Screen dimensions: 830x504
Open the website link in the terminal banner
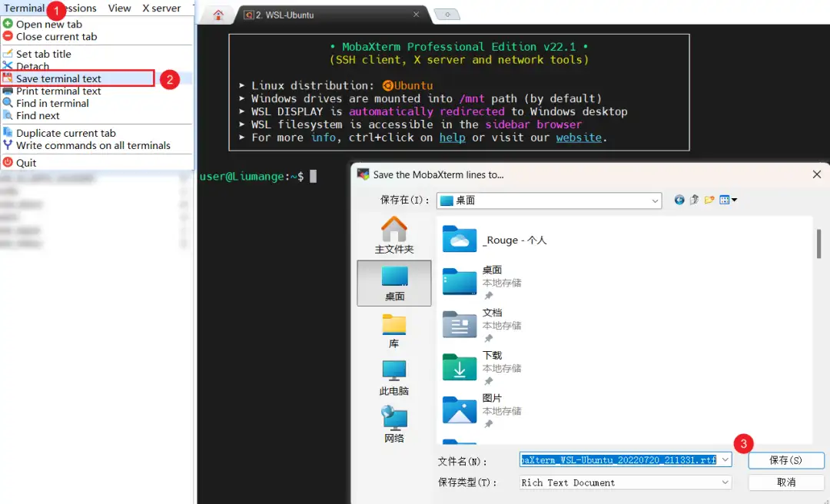click(x=579, y=138)
